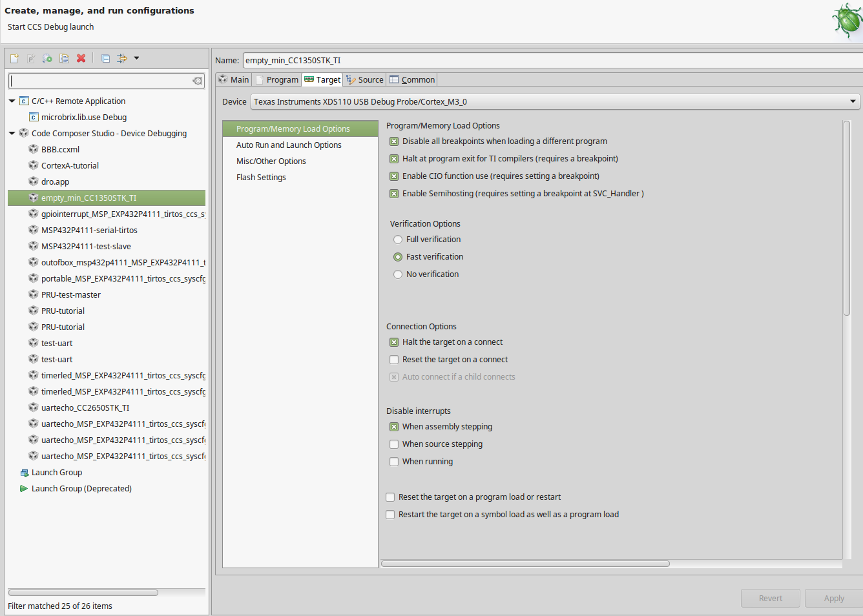Clear the configuration filter text box
The height and width of the screenshot is (616, 863).
tap(197, 81)
